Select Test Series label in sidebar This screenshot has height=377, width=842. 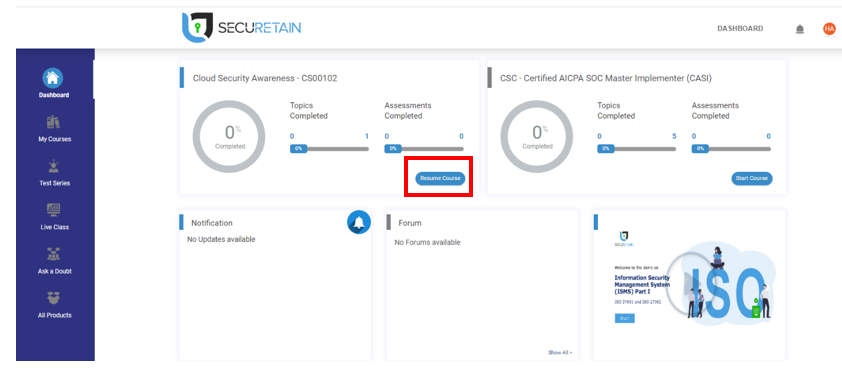54,183
